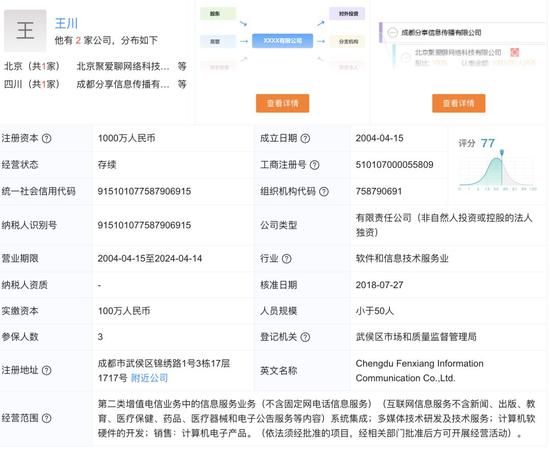Click help icon next to 登记机关
This screenshot has height=452, width=550.
[x=305, y=337]
